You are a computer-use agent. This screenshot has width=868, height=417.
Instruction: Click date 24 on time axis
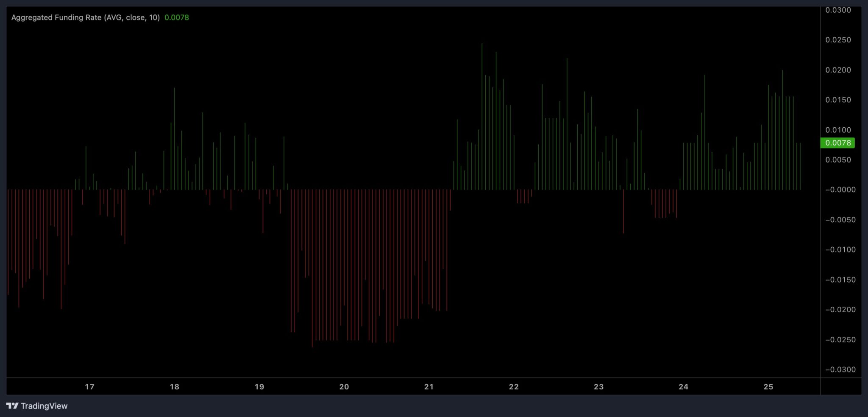point(683,387)
